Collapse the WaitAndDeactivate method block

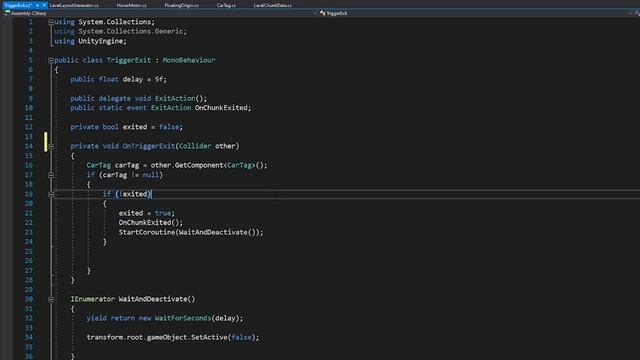(x=51, y=299)
